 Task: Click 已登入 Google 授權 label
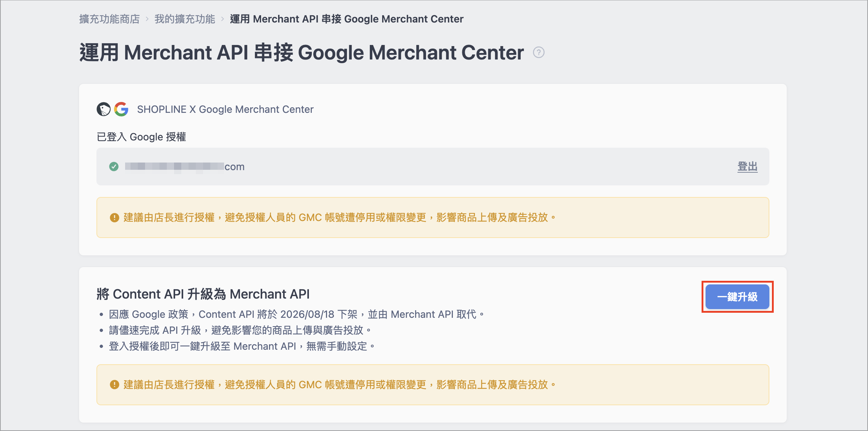tap(141, 137)
